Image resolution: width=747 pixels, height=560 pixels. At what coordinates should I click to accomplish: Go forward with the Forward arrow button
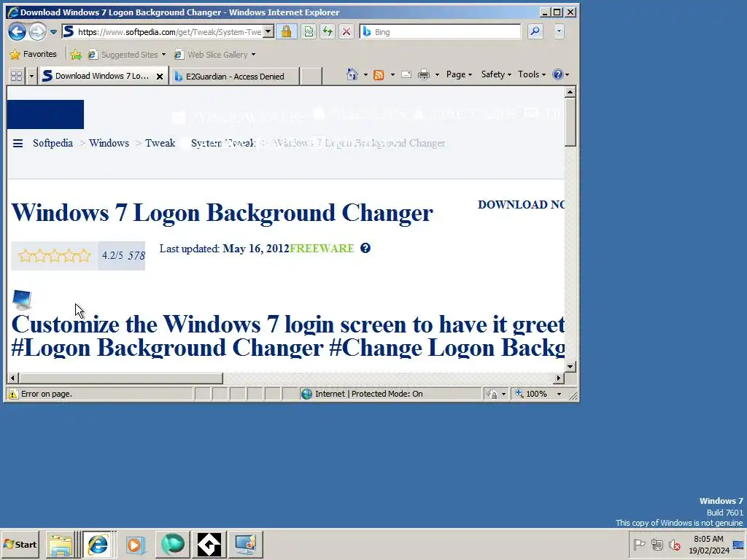pos(37,32)
